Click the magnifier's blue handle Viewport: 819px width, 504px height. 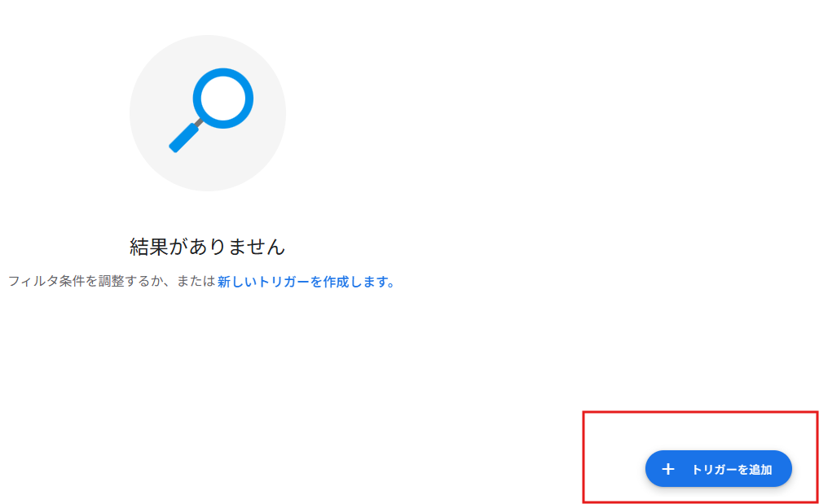184,138
